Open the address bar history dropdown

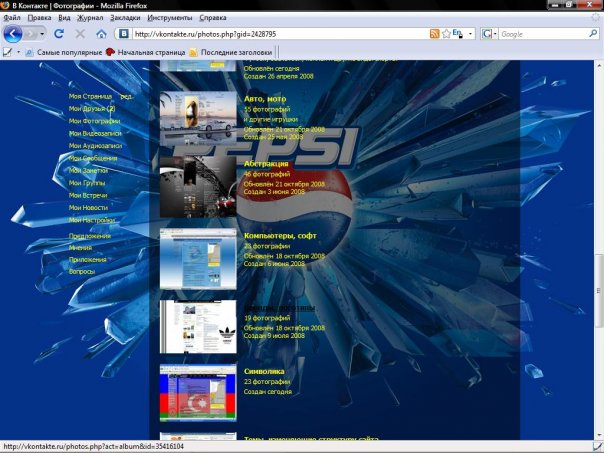coord(470,34)
